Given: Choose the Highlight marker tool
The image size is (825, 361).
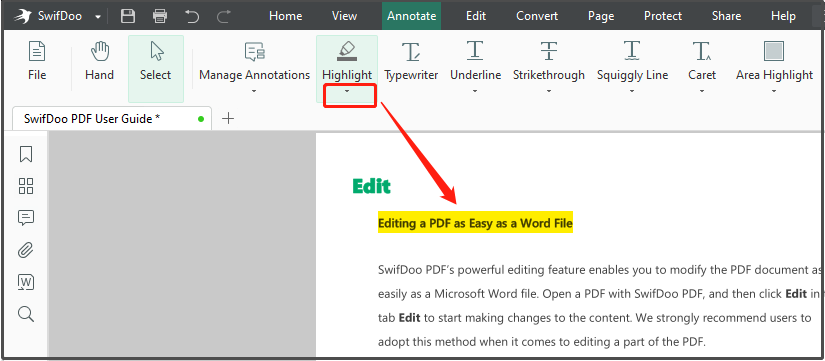Looking at the screenshot, I should pos(347,61).
